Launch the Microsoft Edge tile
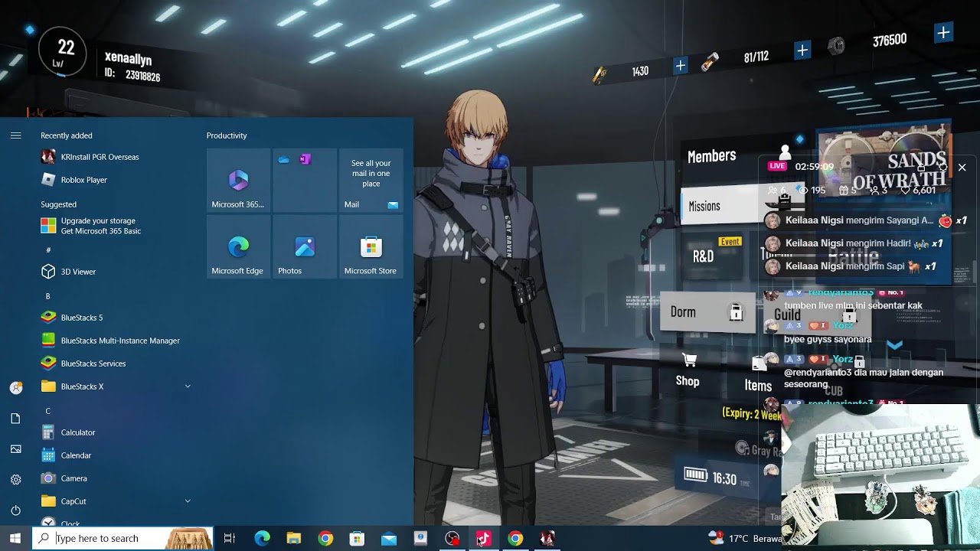980x551 pixels. coord(238,246)
